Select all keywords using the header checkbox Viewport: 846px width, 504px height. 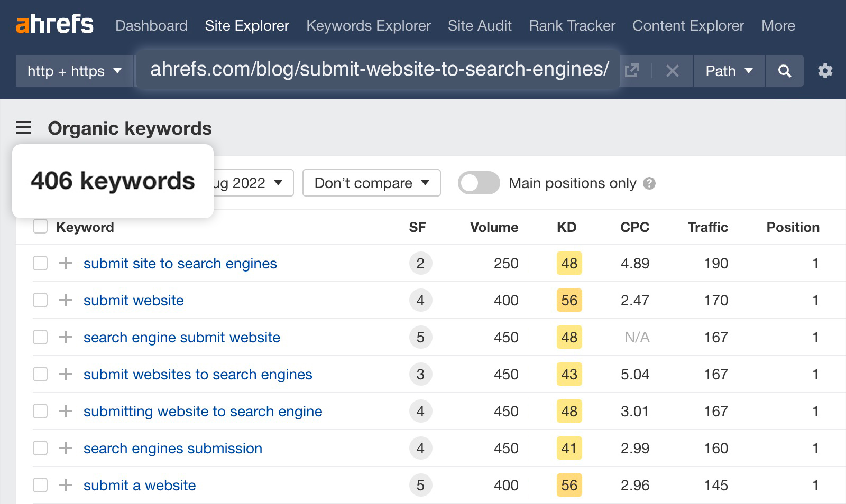[40, 226]
